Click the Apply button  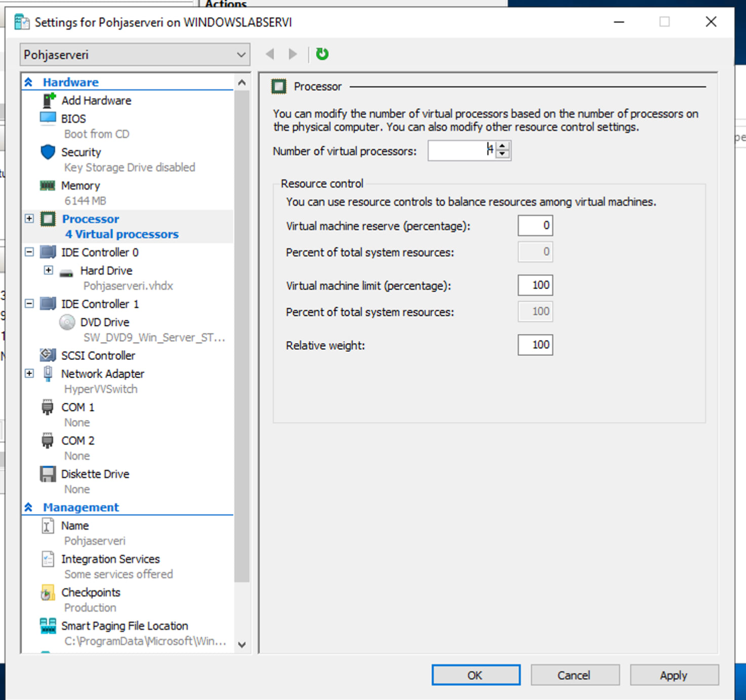pyautogui.click(x=674, y=675)
